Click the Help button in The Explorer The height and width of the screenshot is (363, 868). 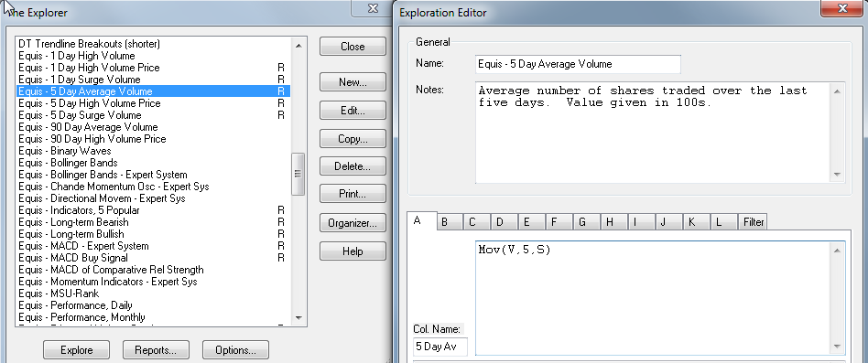pos(353,251)
